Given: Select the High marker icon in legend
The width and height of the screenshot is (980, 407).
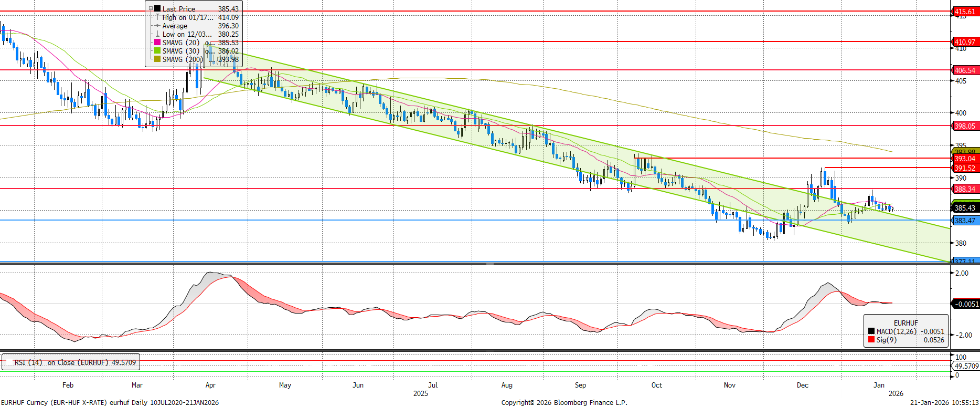Looking at the screenshot, I should click(157, 17).
